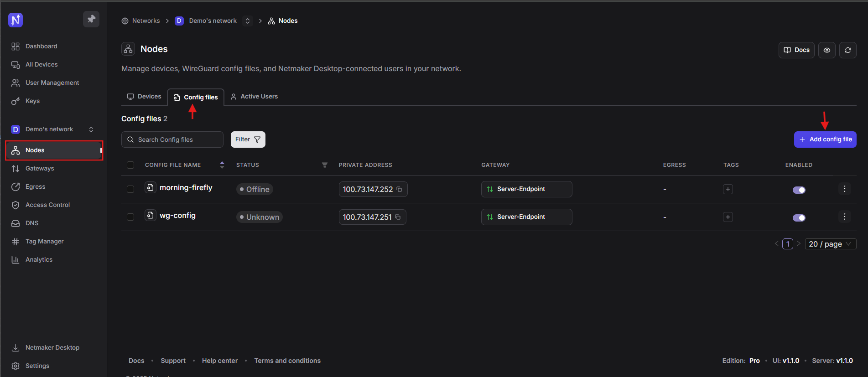Click the Add config file button
The width and height of the screenshot is (868, 377).
coord(825,139)
